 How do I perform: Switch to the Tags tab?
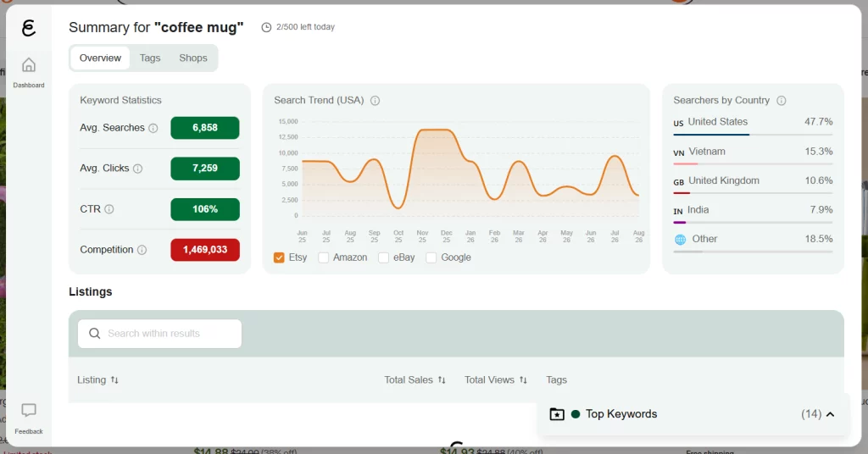click(x=150, y=58)
